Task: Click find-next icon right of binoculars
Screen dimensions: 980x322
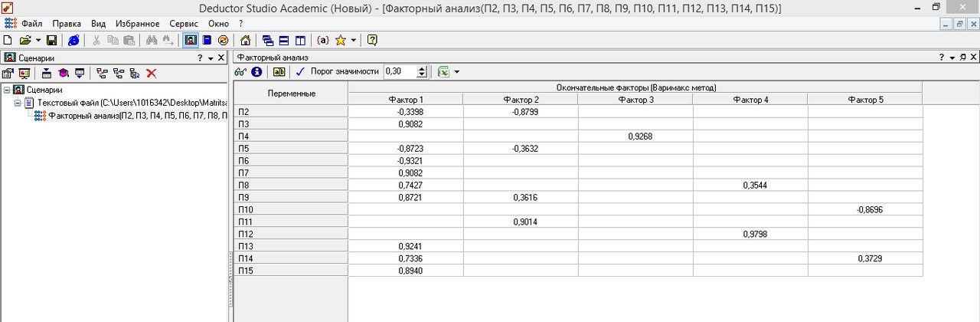Action: [166, 40]
